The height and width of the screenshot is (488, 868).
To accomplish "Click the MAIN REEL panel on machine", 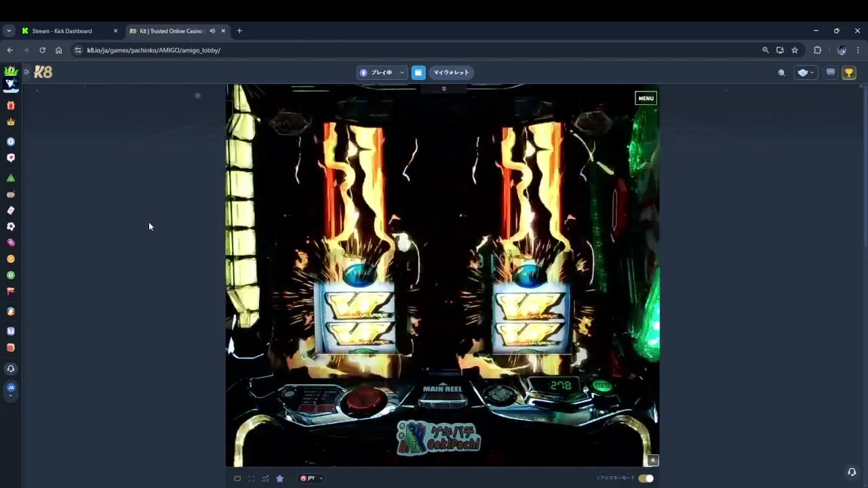I will [x=442, y=393].
